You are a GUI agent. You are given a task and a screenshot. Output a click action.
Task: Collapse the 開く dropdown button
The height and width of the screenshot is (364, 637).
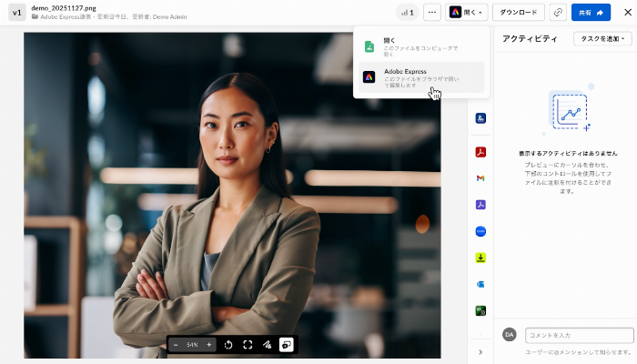click(467, 13)
